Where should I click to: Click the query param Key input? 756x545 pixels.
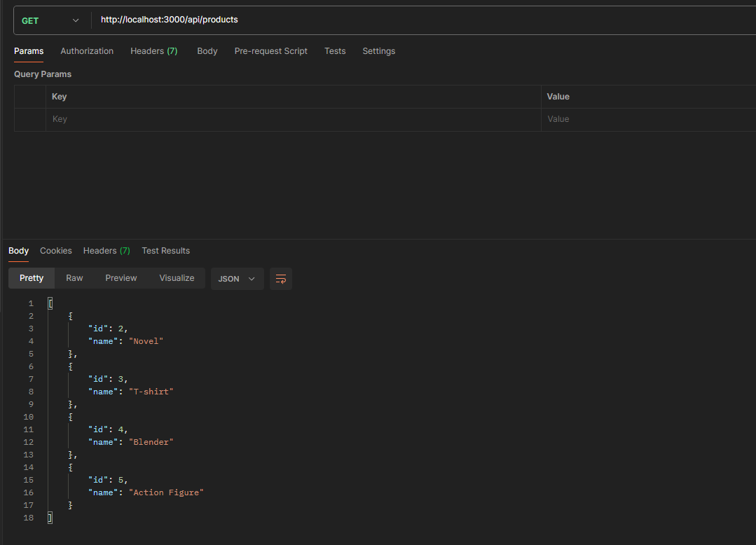(293, 119)
